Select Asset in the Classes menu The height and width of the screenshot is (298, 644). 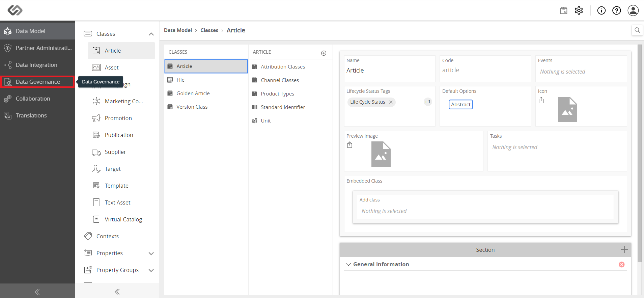121,67
